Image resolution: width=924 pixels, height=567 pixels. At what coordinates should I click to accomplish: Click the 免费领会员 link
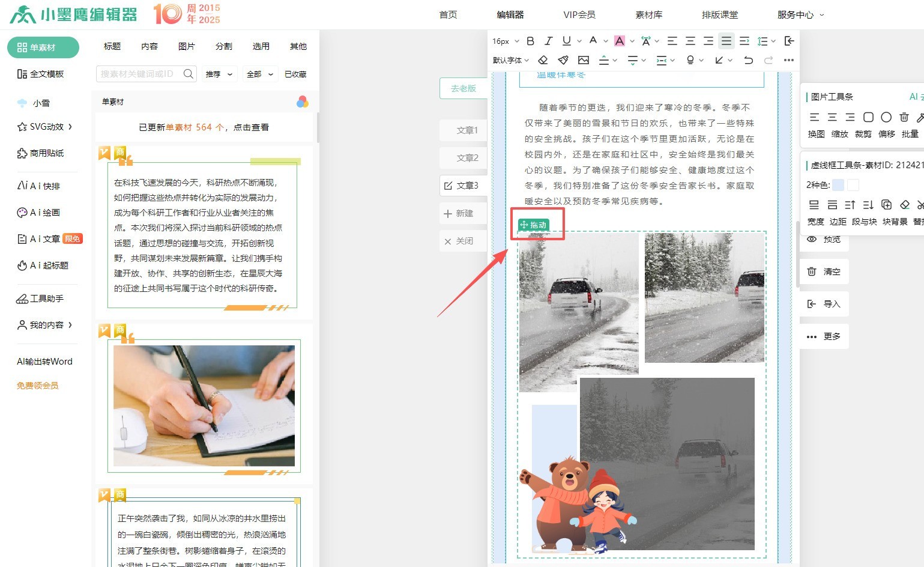tap(37, 386)
